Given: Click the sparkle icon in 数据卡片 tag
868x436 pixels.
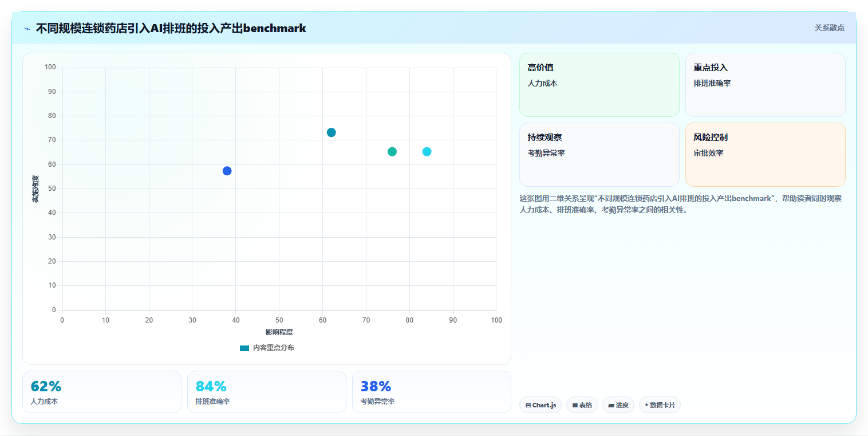Looking at the screenshot, I should click(646, 404).
